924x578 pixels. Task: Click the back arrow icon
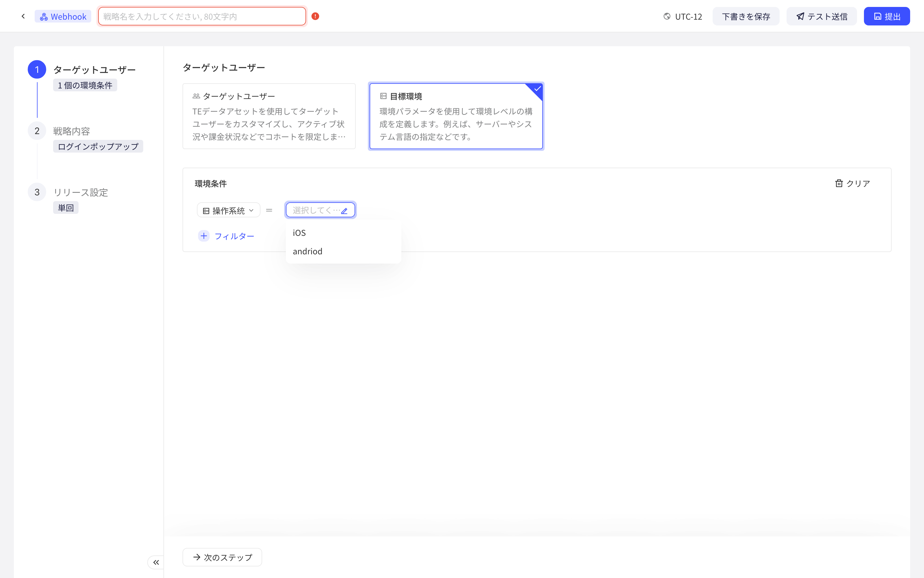23,16
